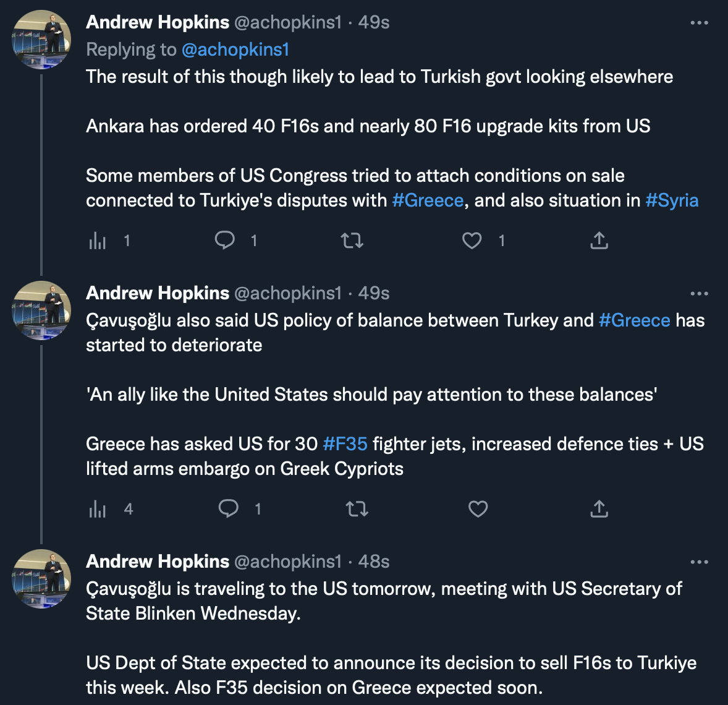Retweet the tweet about Greece F35 request
The image size is (728, 705).
point(357,509)
